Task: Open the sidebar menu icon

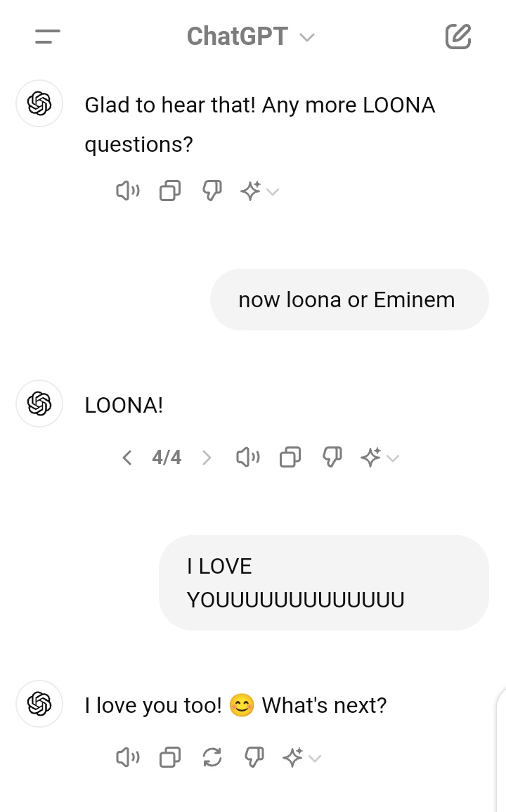Action: pyautogui.click(x=48, y=37)
